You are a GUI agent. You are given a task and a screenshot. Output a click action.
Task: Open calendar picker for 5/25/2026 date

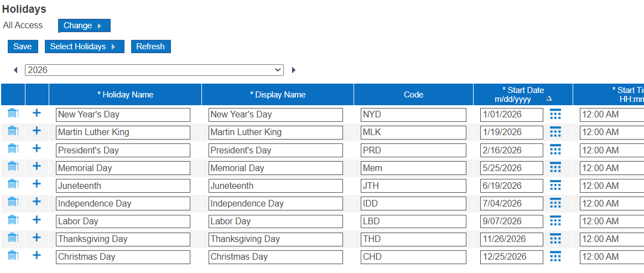point(555,167)
